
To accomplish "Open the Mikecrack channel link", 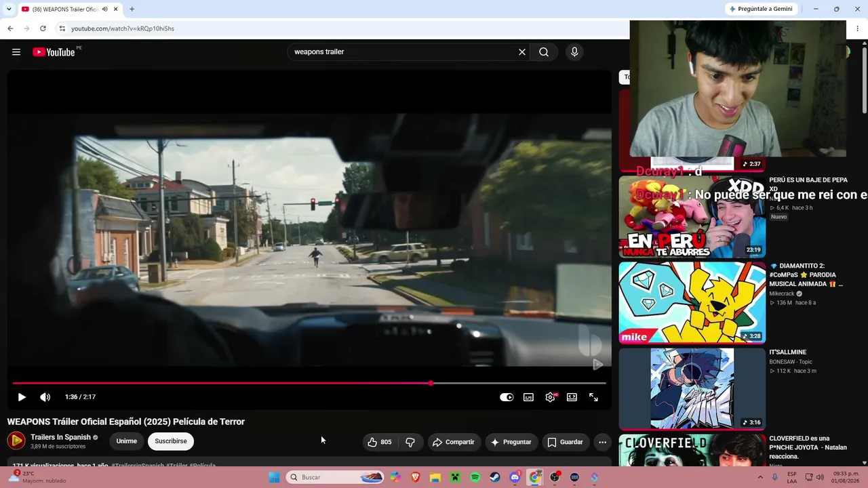I will pyautogui.click(x=783, y=293).
